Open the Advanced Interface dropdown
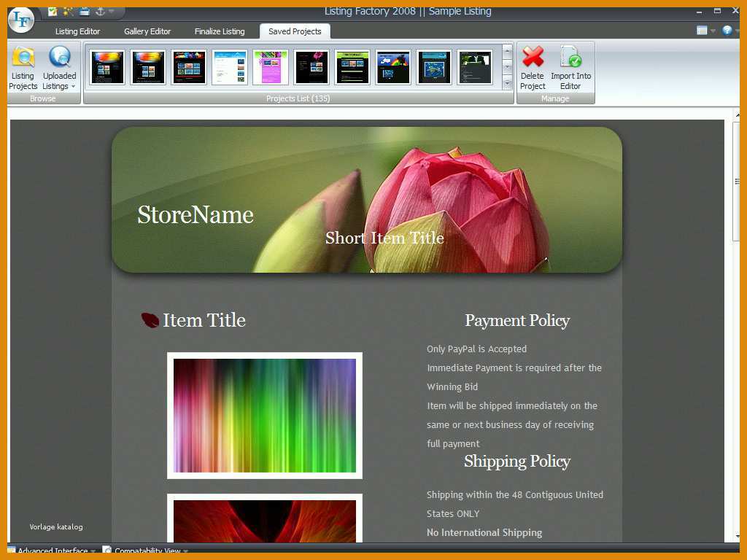Viewport: 747px width, 560px height. pos(52,551)
